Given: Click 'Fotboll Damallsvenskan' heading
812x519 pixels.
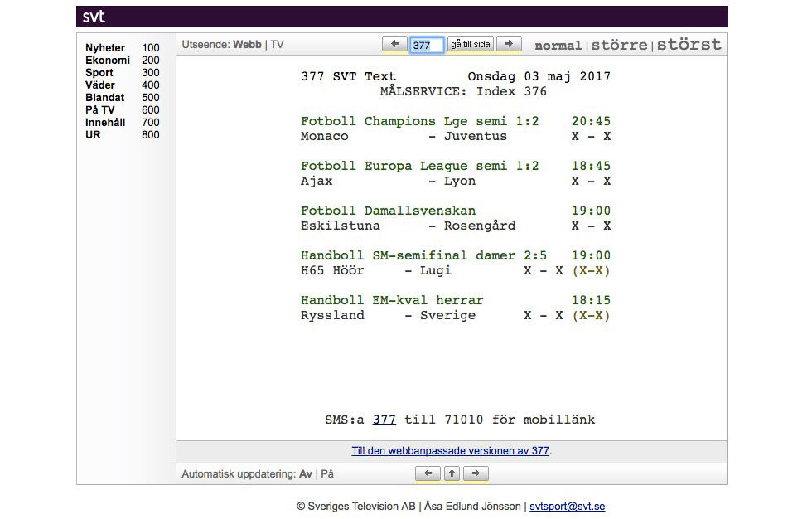Looking at the screenshot, I should point(389,211).
